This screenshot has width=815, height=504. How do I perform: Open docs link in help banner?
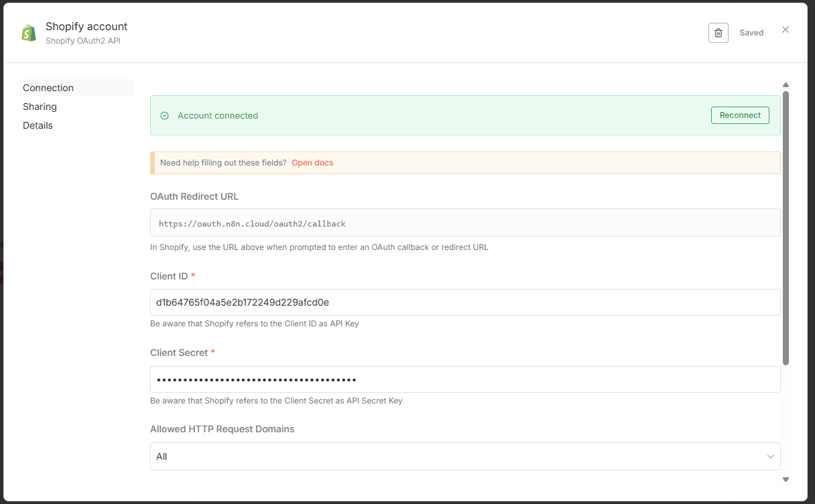click(312, 163)
